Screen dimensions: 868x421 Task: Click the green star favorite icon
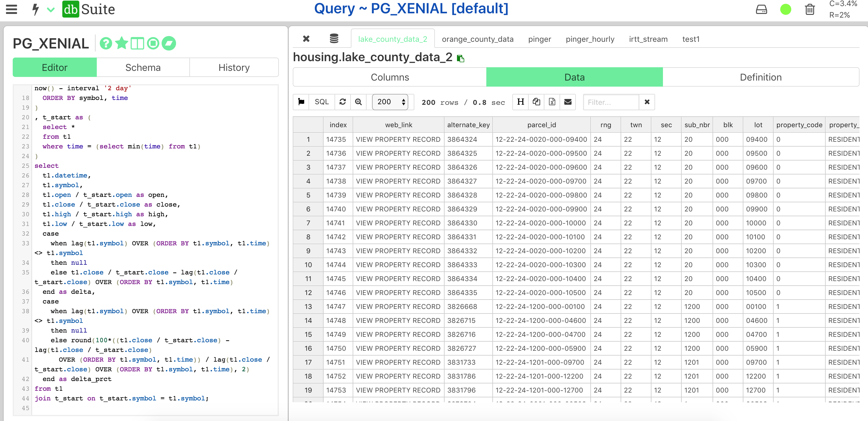click(122, 44)
